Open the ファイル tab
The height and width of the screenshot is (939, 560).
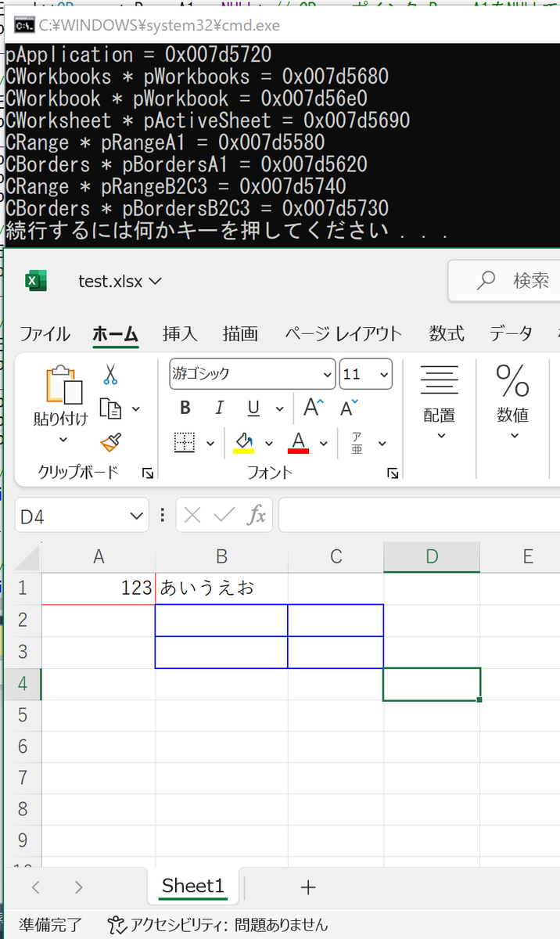point(45,334)
